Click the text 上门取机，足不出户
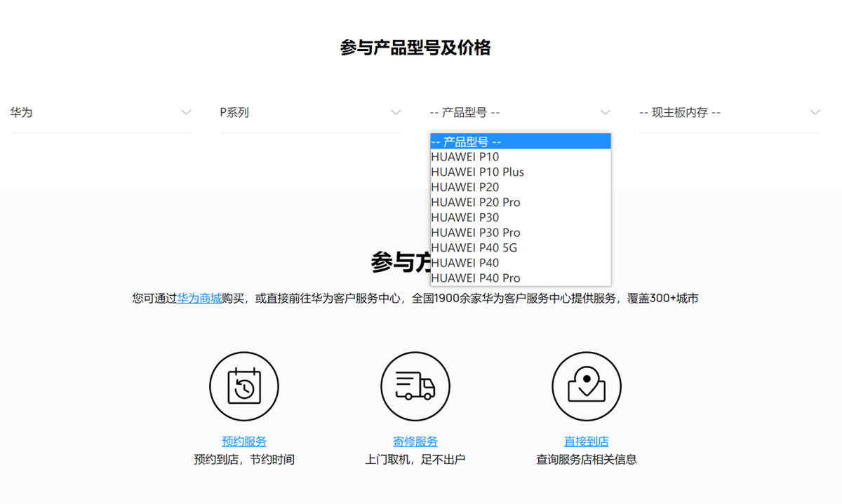 coord(415,460)
